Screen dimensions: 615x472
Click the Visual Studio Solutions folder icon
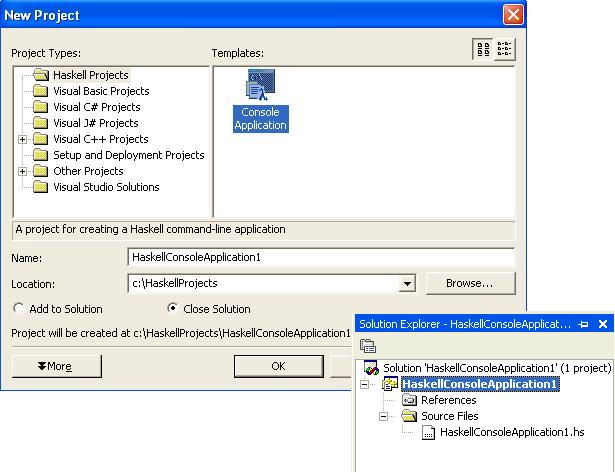pyautogui.click(x=40, y=187)
